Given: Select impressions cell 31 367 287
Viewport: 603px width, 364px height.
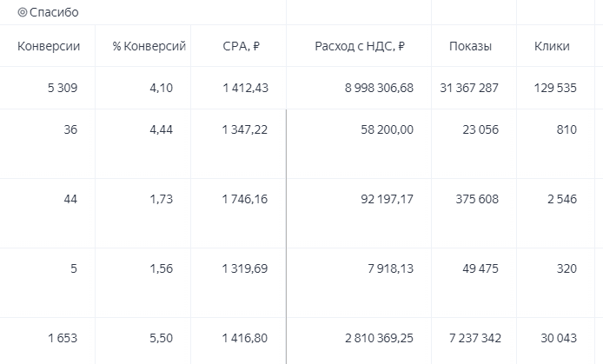Looking at the screenshot, I should pos(469,88).
